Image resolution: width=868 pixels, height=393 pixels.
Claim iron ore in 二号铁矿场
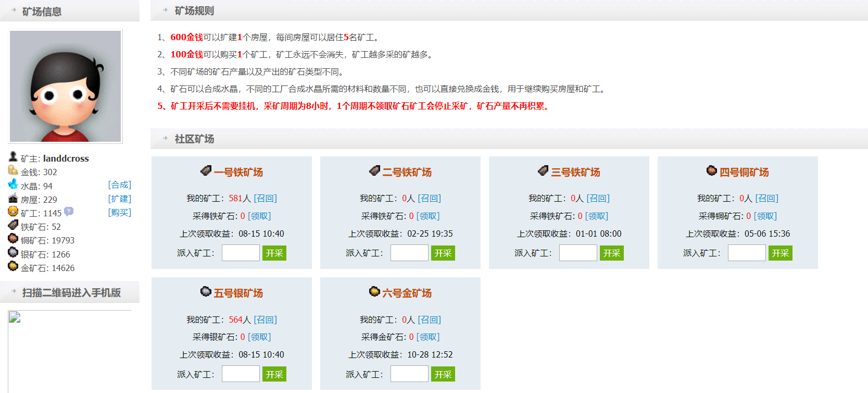[428, 216]
